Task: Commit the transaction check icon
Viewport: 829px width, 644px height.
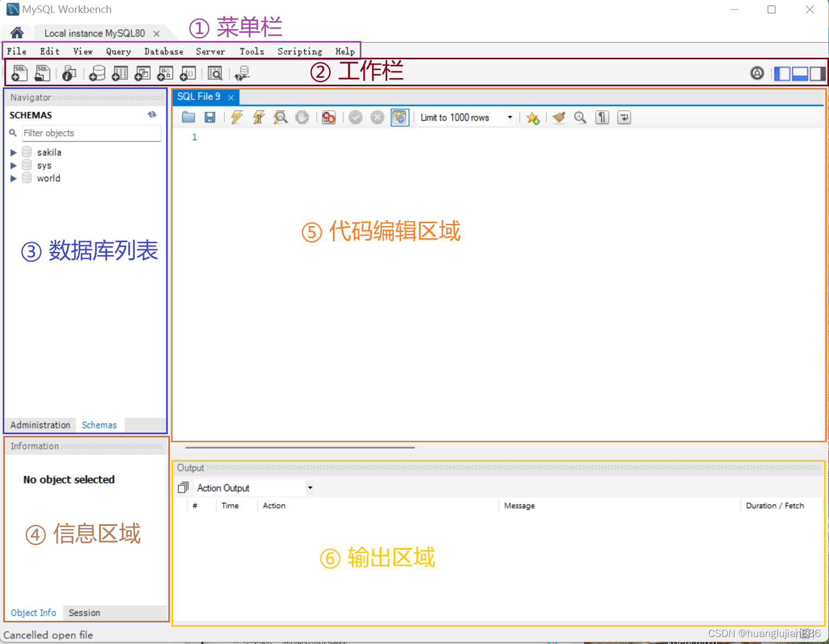Action: pyautogui.click(x=355, y=117)
